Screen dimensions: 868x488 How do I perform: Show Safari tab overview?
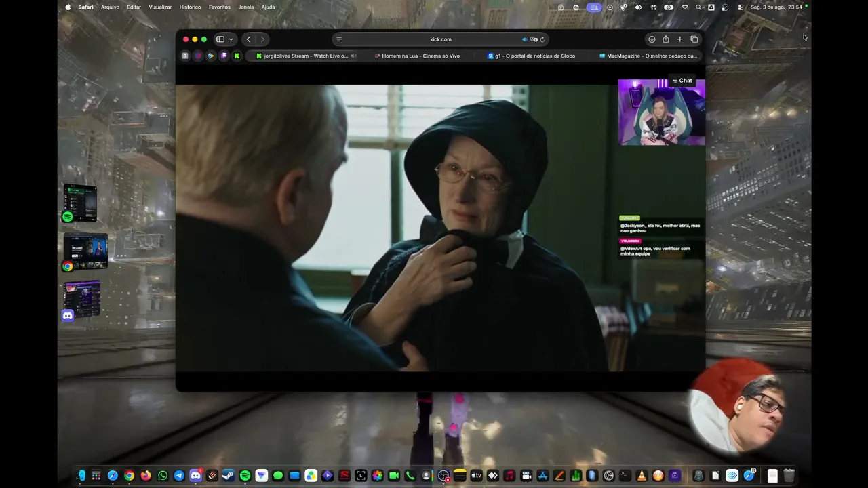click(694, 39)
